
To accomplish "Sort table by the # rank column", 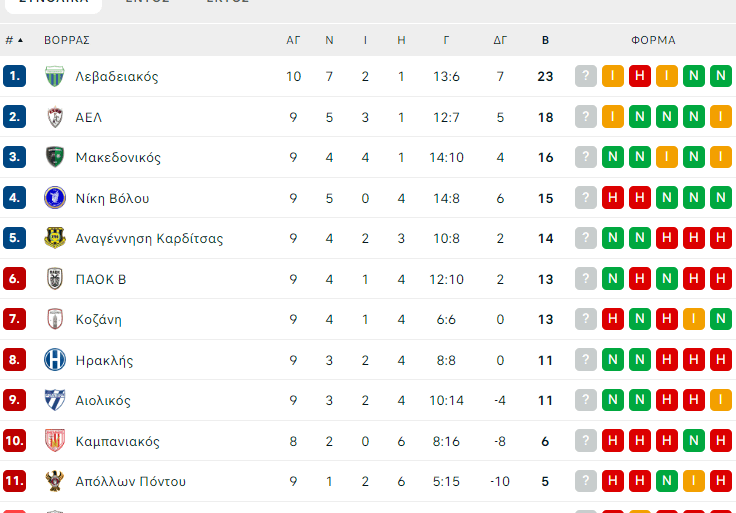I will pyautogui.click(x=13, y=41).
